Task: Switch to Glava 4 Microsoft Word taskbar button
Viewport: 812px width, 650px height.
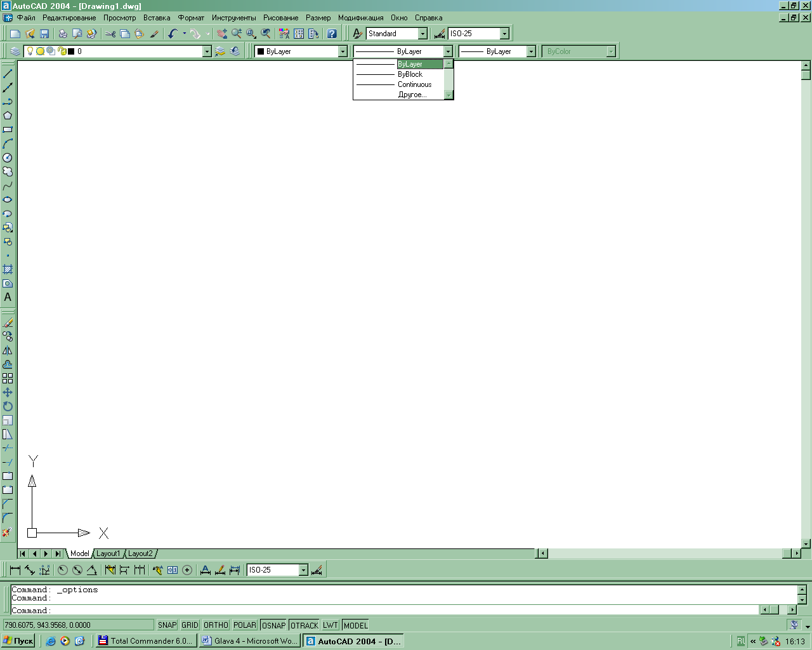Action: tap(249, 641)
